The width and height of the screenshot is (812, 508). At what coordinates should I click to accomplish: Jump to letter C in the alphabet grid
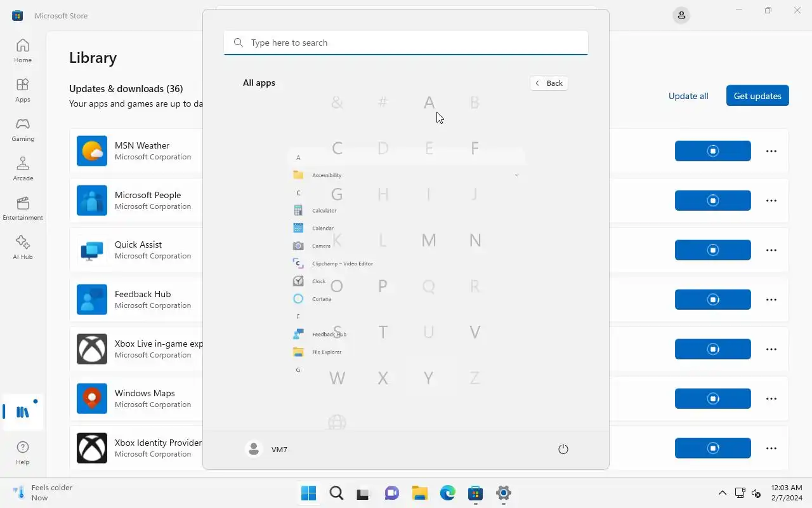[x=337, y=148]
